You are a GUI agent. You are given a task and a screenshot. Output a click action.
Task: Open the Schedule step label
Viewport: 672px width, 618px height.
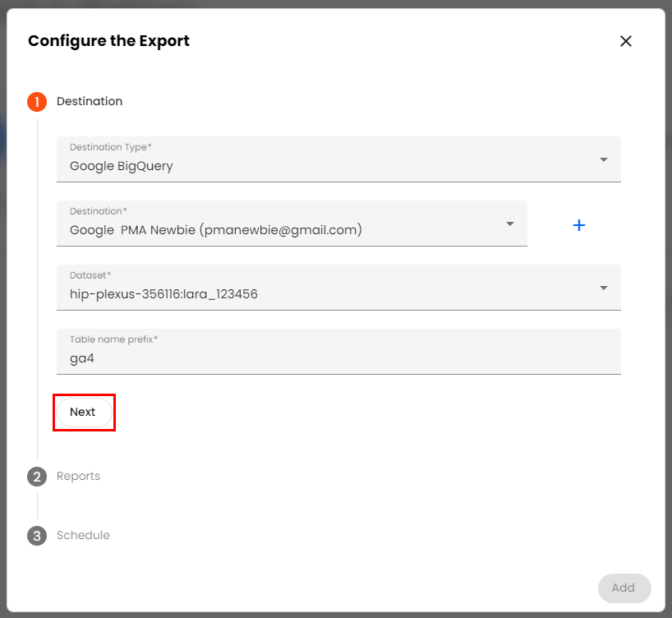pos(83,536)
